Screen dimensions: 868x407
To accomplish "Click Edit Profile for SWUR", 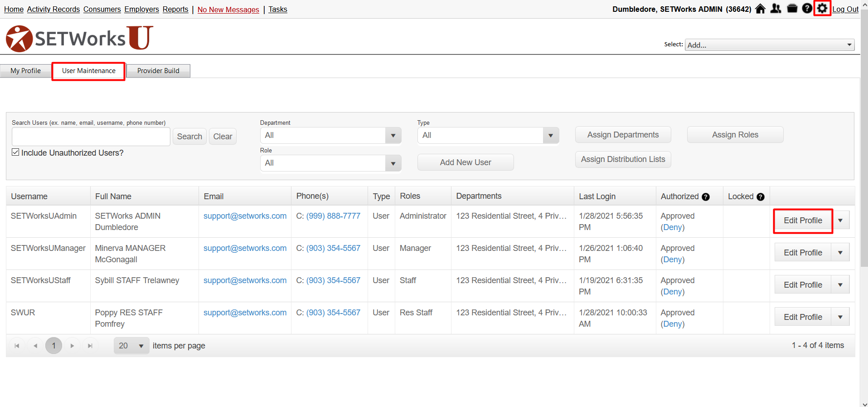I will [803, 317].
